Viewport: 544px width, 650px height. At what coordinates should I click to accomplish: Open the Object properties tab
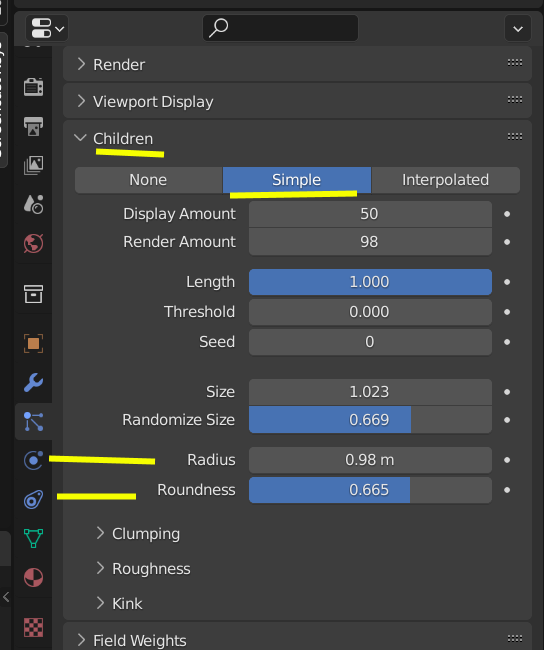[x=33, y=343]
